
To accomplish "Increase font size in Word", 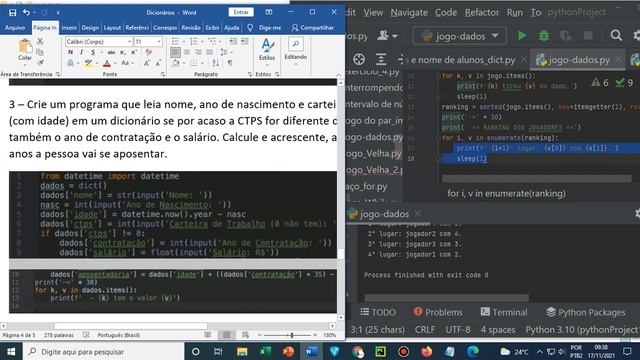I will tap(147, 63).
